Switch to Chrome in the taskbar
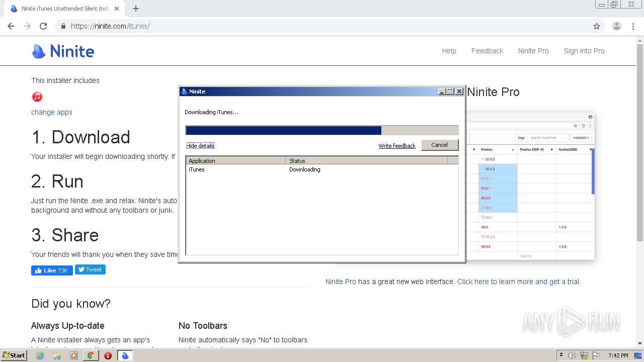 tap(91, 355)
